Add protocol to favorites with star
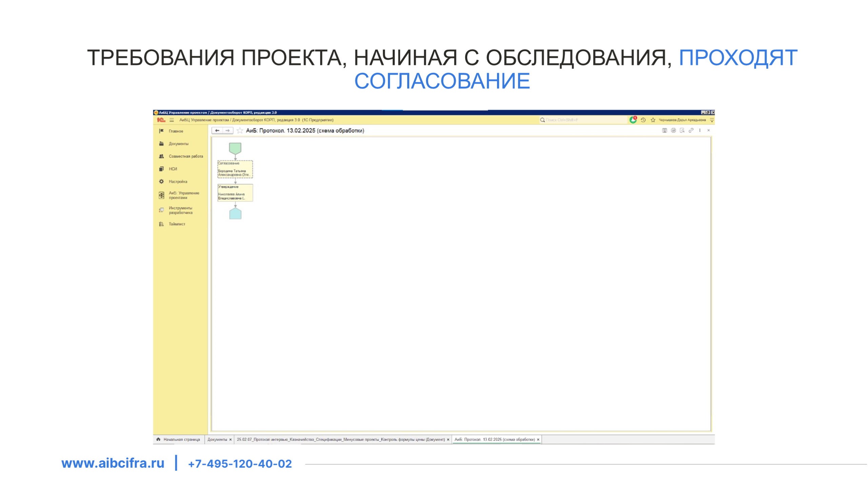The width and height of the screenshot is (868, 488). (x=240, y=131)
